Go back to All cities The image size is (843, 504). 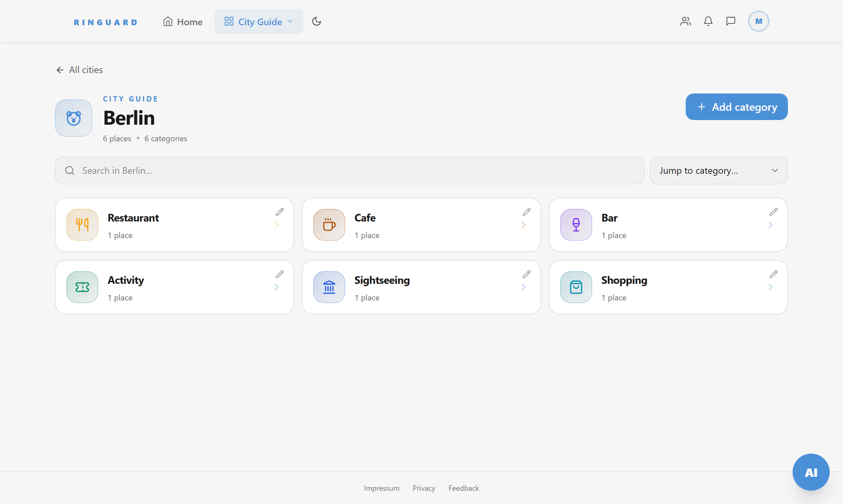tap(79, 70)
